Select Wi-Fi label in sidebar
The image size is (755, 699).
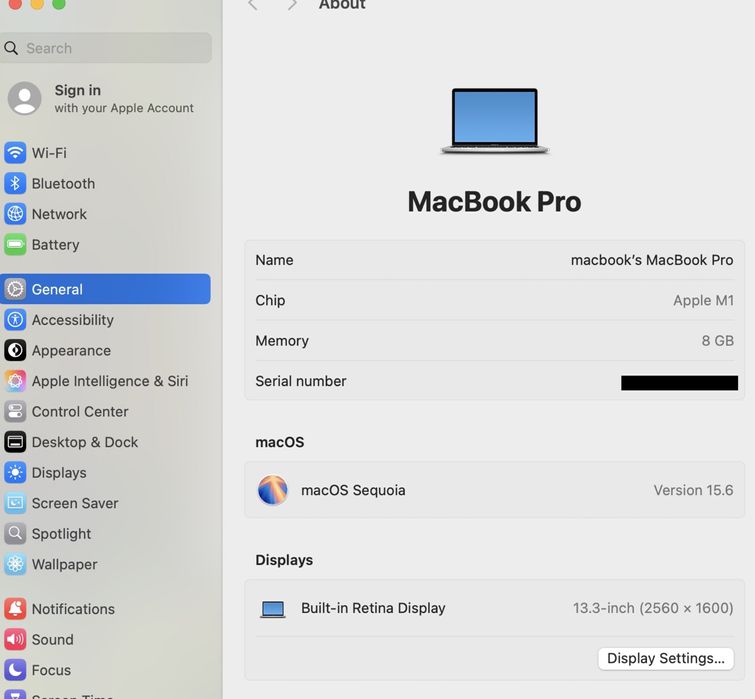click(49, 153)
